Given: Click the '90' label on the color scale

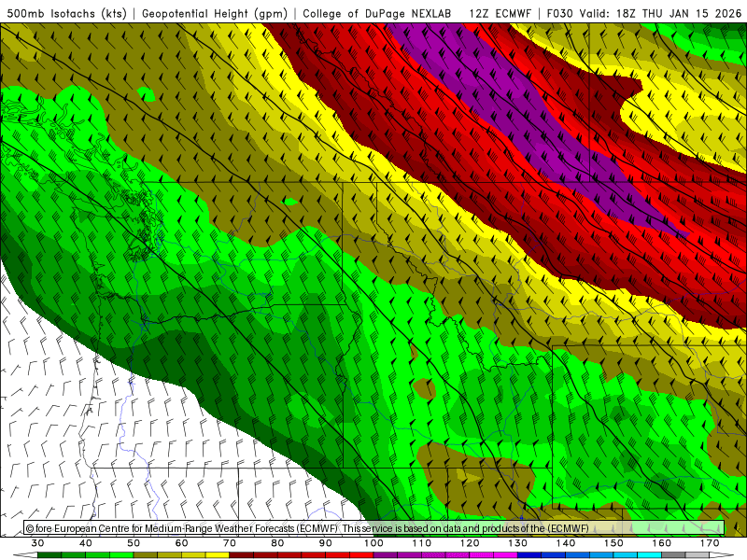Looking at the screenshot, I should 325,543.
